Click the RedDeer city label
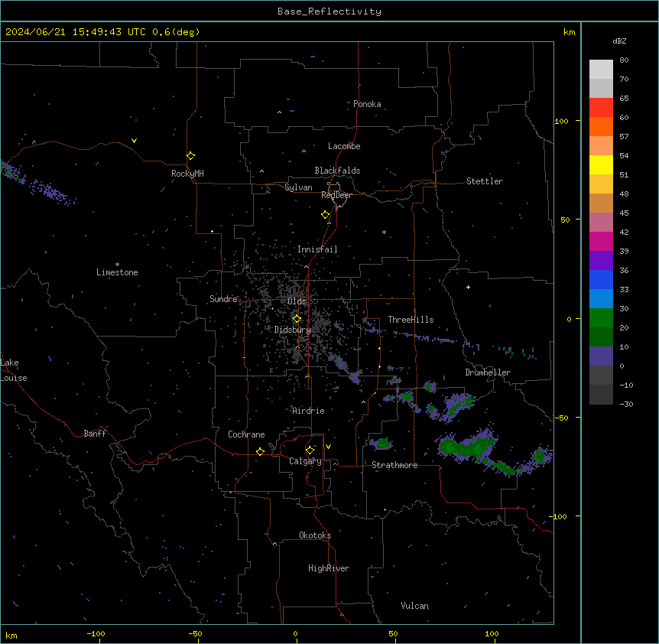Viewport: 659px width, 644px height. [x=336, y=195]
